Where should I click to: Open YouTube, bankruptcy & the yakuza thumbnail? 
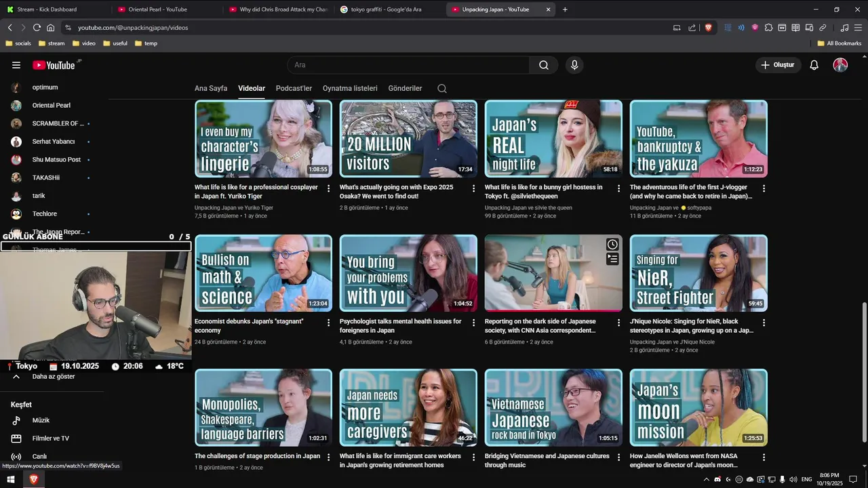click(699, 139)
